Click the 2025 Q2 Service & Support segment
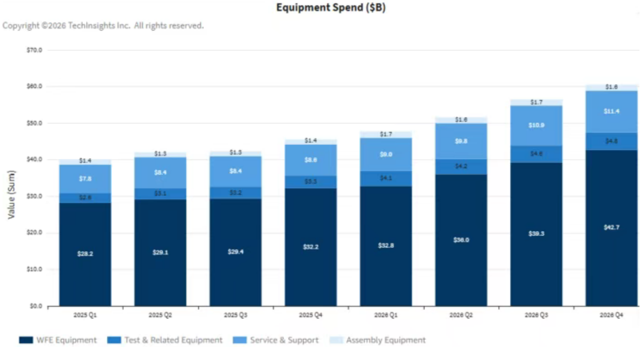This screenshot has width=644, height=354. coord(160,173)
